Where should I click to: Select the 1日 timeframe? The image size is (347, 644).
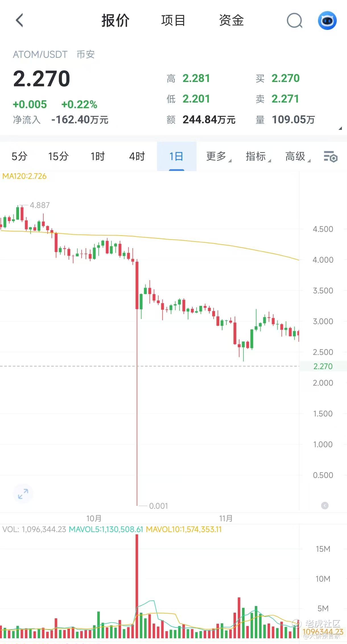[x=177, y=156]
